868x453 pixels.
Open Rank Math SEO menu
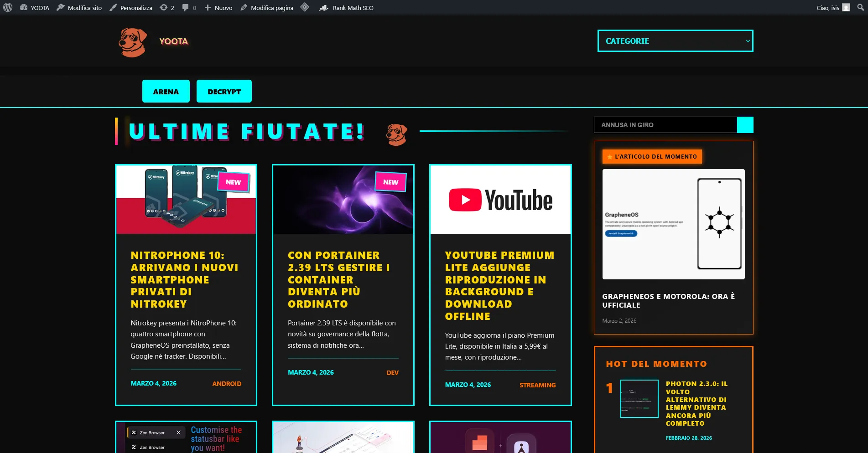pyautogui.click(x=347, y=8)
